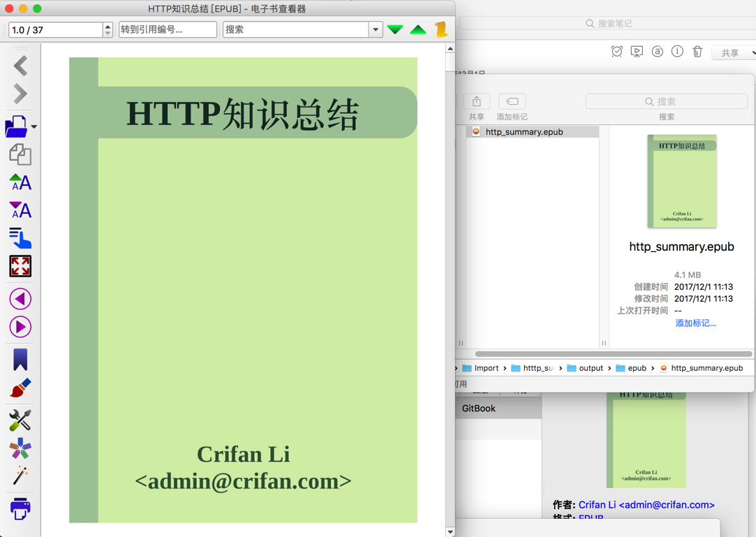Click the note search field at top
Viewport: 756px width, 537px height.
pyautogui.click(x=608, y=23)
